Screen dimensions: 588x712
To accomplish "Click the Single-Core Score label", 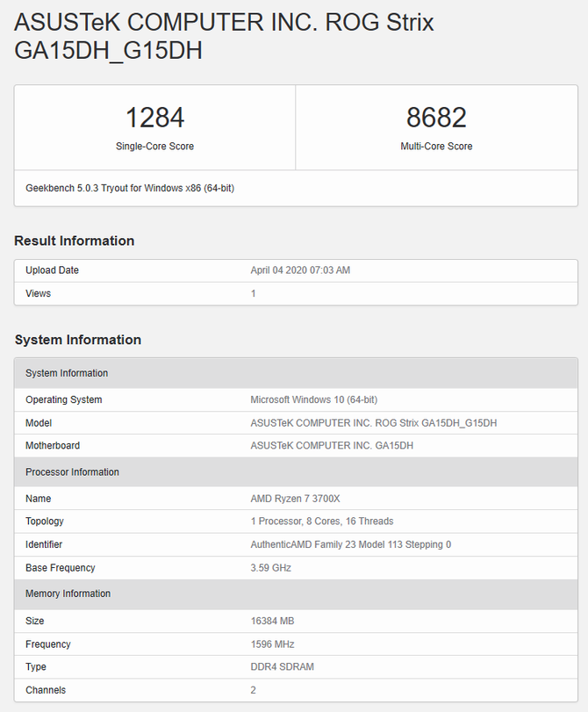I will click(154, 147).
